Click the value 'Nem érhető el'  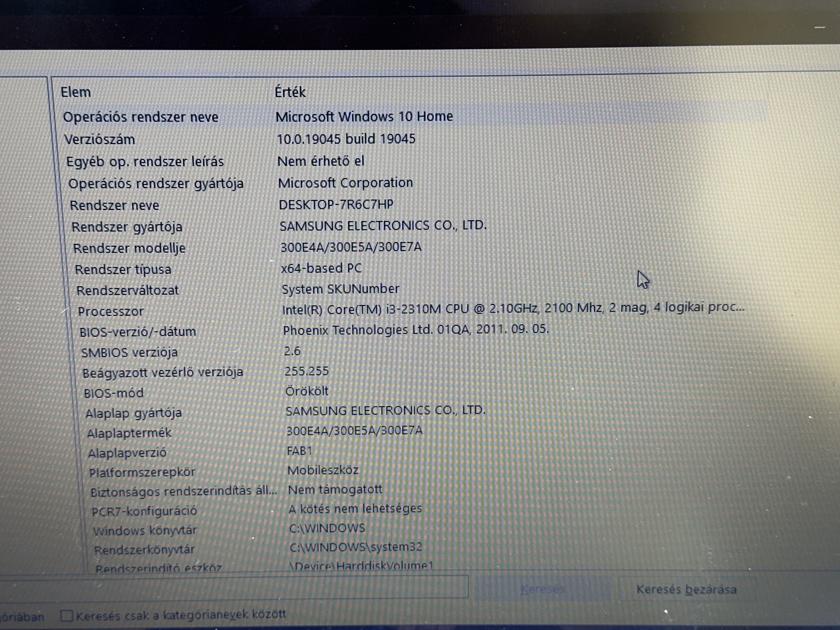pos(321,161)
